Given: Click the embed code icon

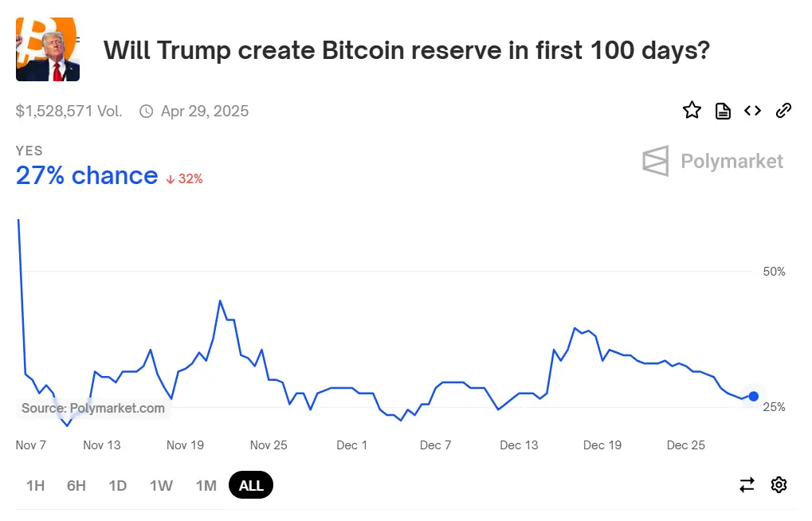Looking at the screenshot, I should pos(751,110).
